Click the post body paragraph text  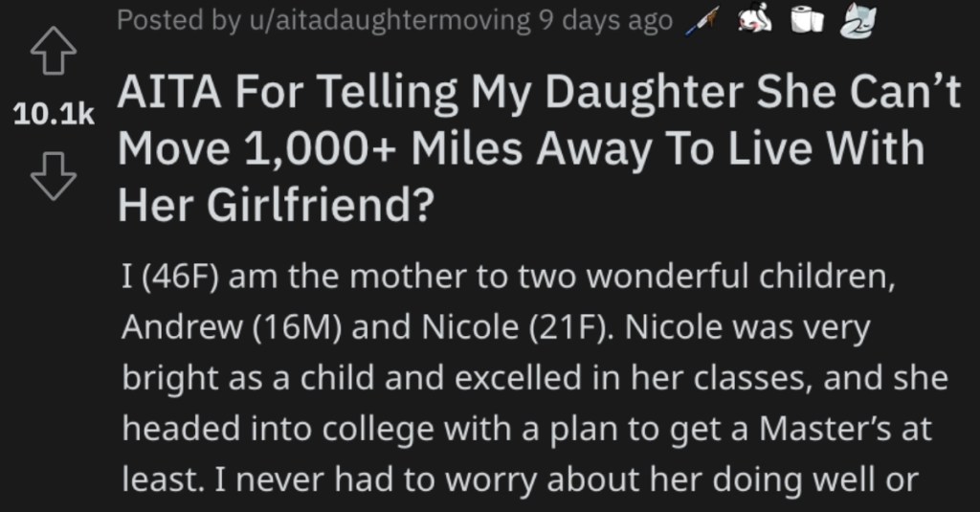pos(535,379)
